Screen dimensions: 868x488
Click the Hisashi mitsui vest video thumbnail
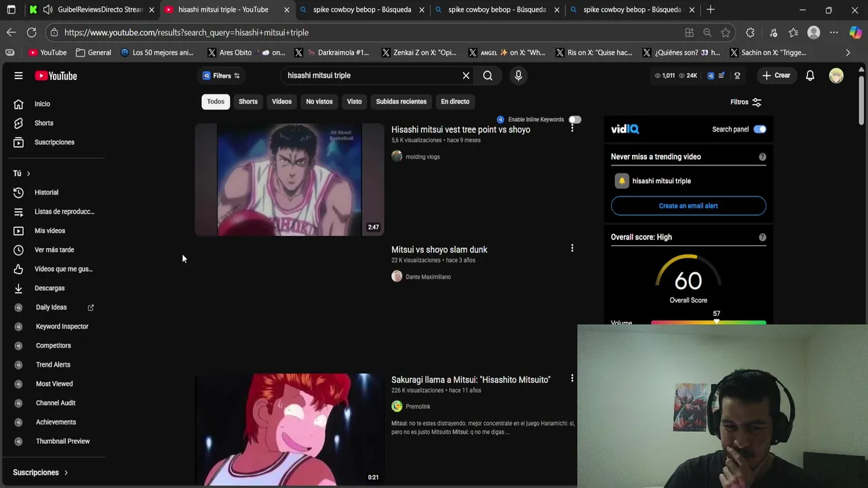point(290,180)
